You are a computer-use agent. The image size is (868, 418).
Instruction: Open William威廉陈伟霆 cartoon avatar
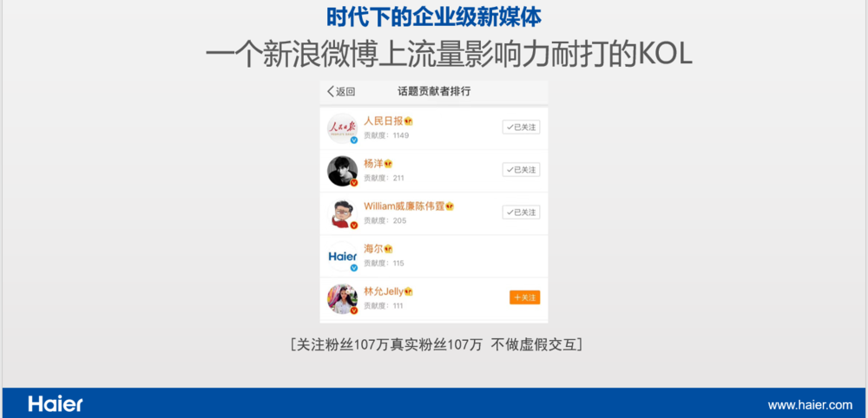[x=342, y=213]
